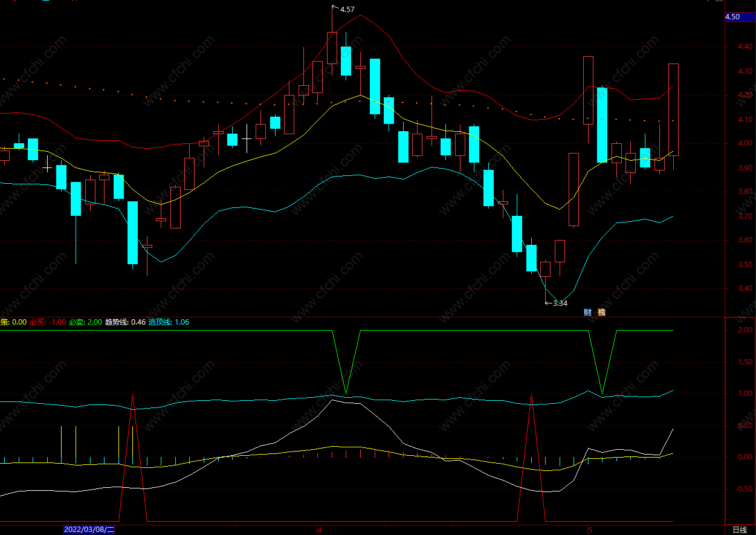Viewport: 756px width, 535px height.
Task: Click the 2.00 indicator axis value
Action: pos(745,330)
